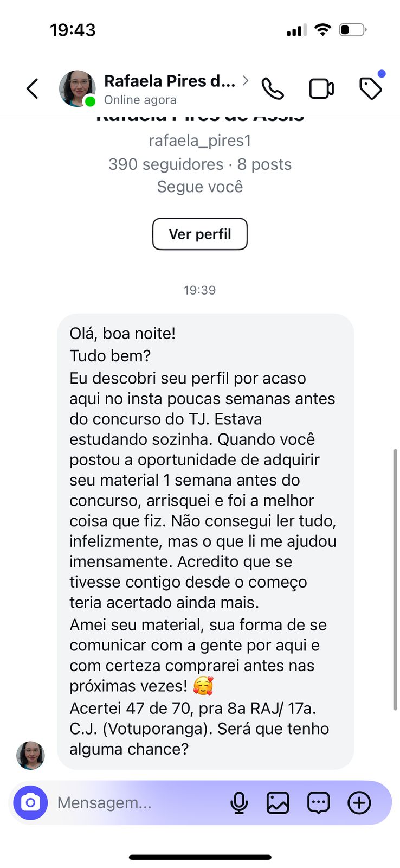Tap the home indicator bar
The image size is (400, 868).
(x=200, y=857)
